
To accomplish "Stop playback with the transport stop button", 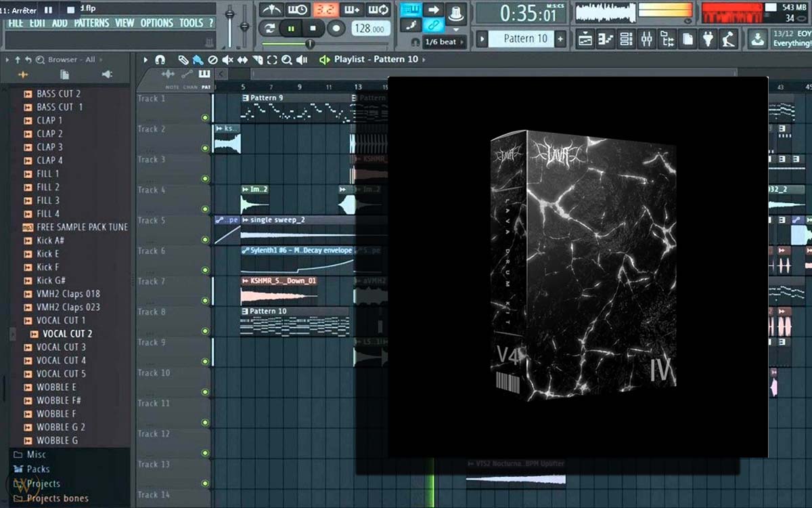I will 313,28.
